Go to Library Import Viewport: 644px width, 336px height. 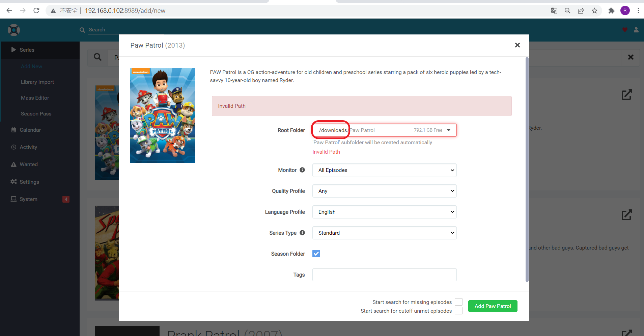37,82
